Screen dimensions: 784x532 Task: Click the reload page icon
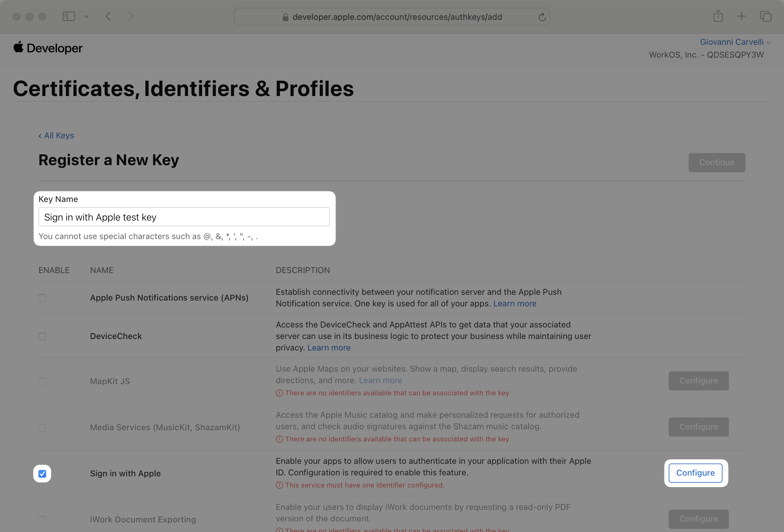coord(542,17)
